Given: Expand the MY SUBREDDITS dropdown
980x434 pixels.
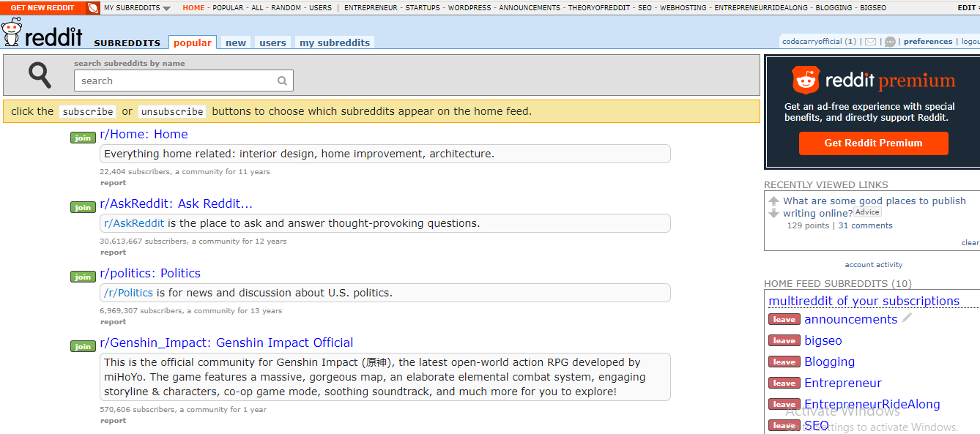Looking at the screenshot, I should pyautogui.click(x=137, y=8).
